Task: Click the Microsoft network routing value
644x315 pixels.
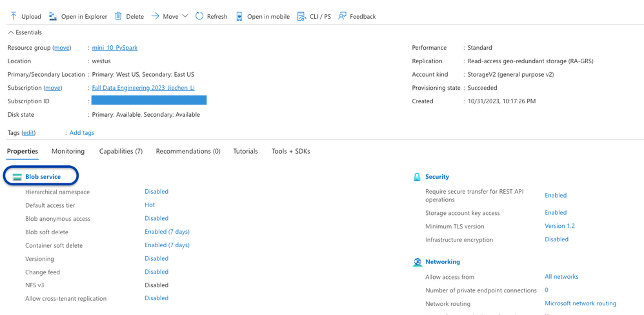Action: [x=581, y=303]
